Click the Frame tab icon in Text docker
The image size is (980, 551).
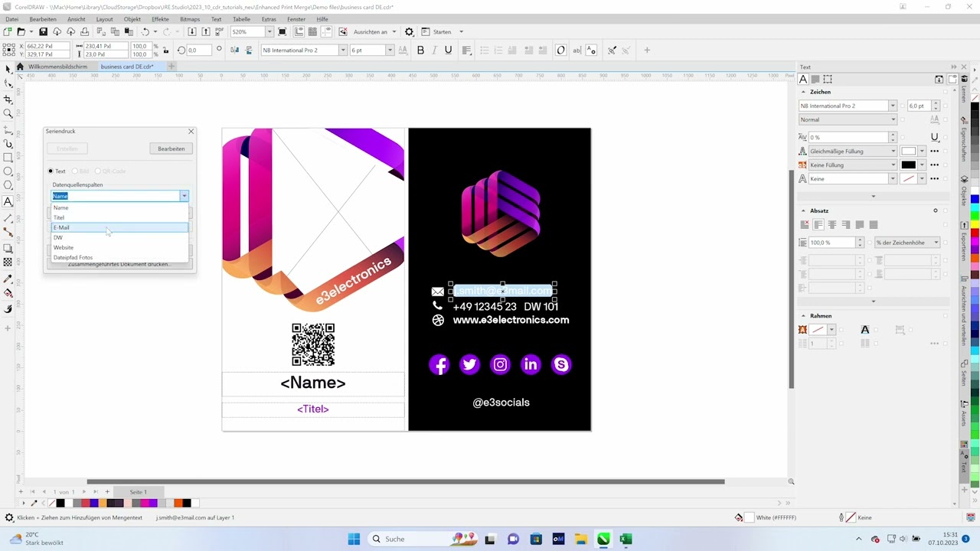[x=828, y=79]
